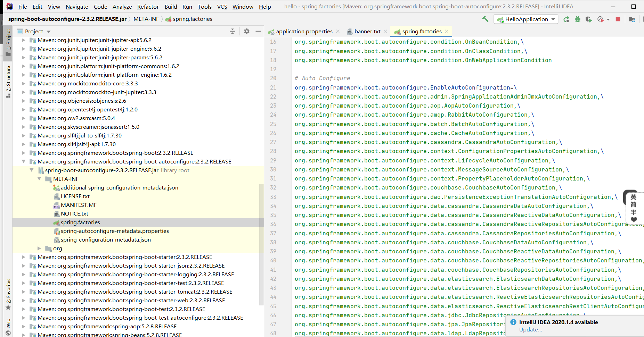Hide the Project tool window
Screen dimensions: 644x337
point(258,31)
